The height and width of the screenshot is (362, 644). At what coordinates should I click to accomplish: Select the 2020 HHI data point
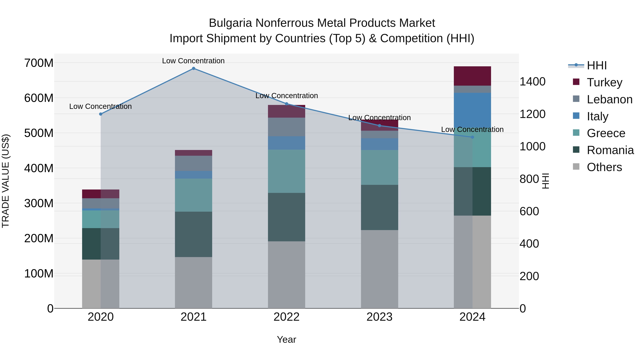[x=101, y=114]
